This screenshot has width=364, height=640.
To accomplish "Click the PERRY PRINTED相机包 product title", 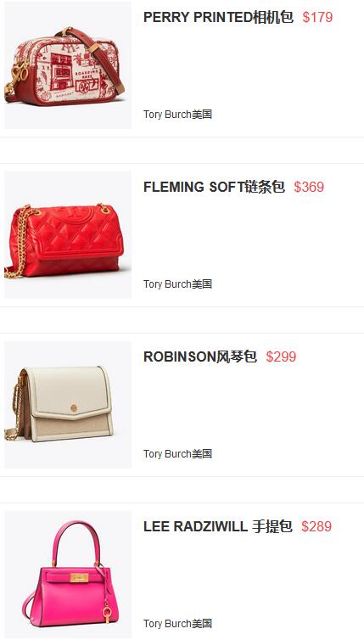I will [218, 17].
